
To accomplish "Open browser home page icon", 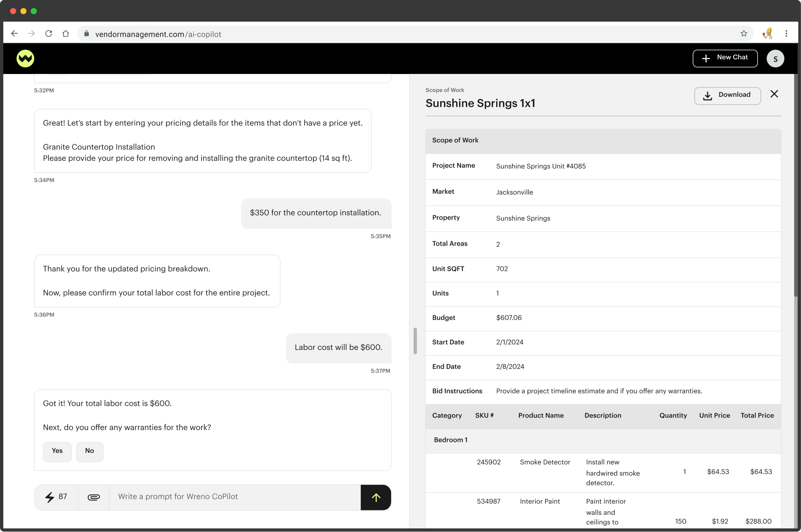I will [66, 34].
